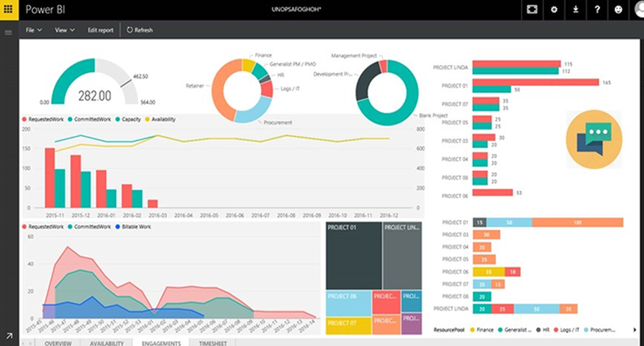The image size is (644, 346).
Task: Expand the ResourcePool legend with the arrow
Action: click(x=635, y=330)
